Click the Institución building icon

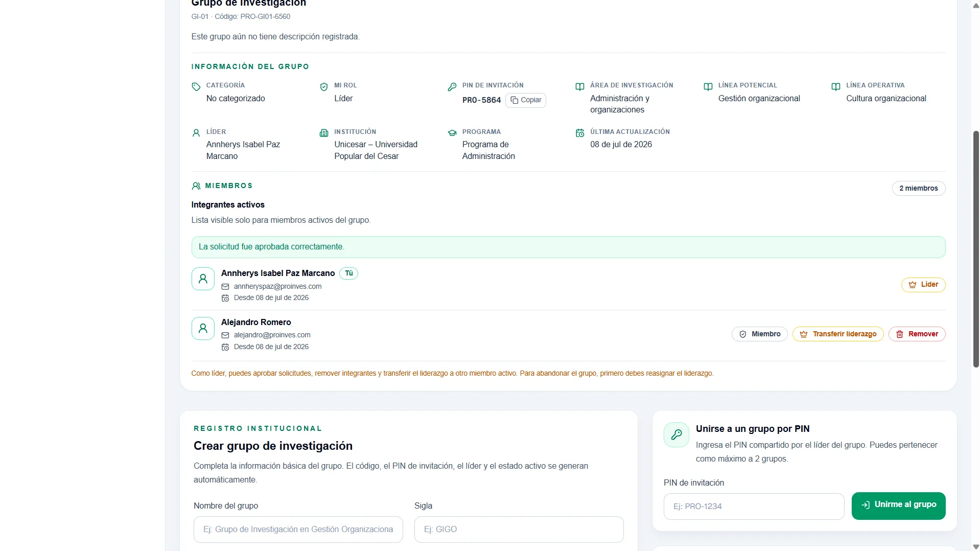click(324, 133)
